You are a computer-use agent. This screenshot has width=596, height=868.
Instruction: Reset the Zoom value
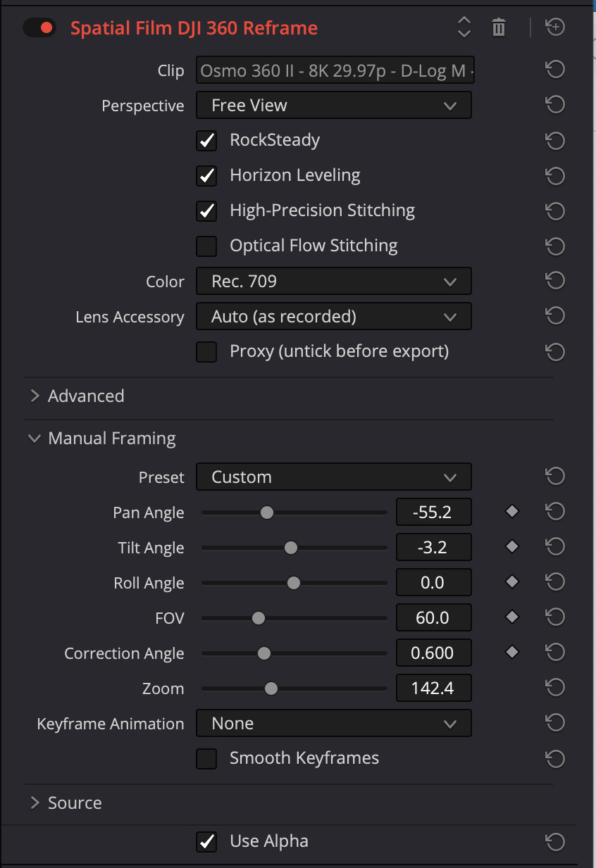(x=555, y=688)
